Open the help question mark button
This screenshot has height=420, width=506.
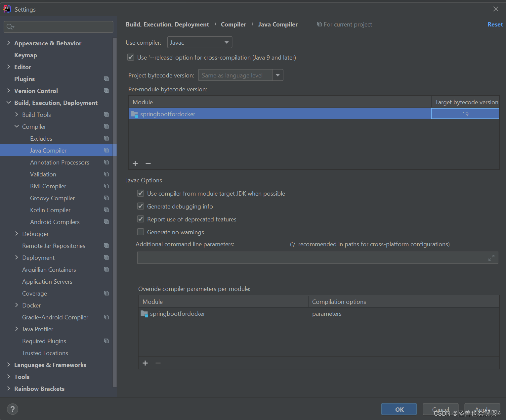tap(13, 409)
